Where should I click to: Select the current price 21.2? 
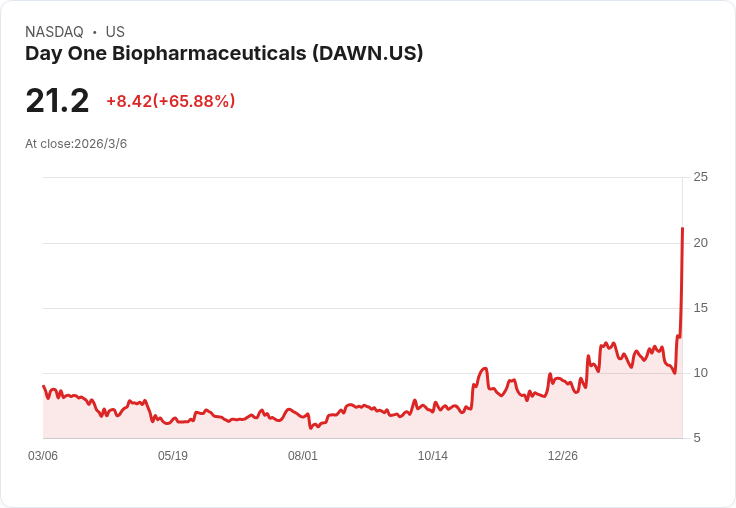click(x=57, y=101)
